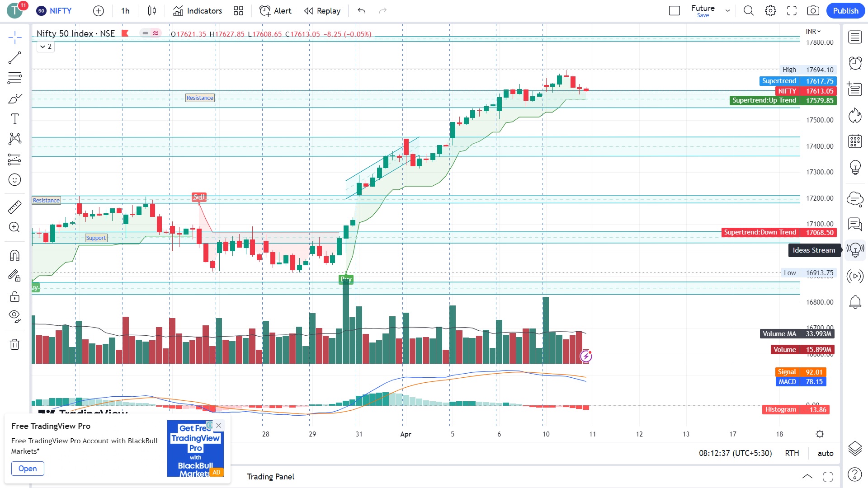
Task: Change the 1h time interval
Action: [125, 11]
